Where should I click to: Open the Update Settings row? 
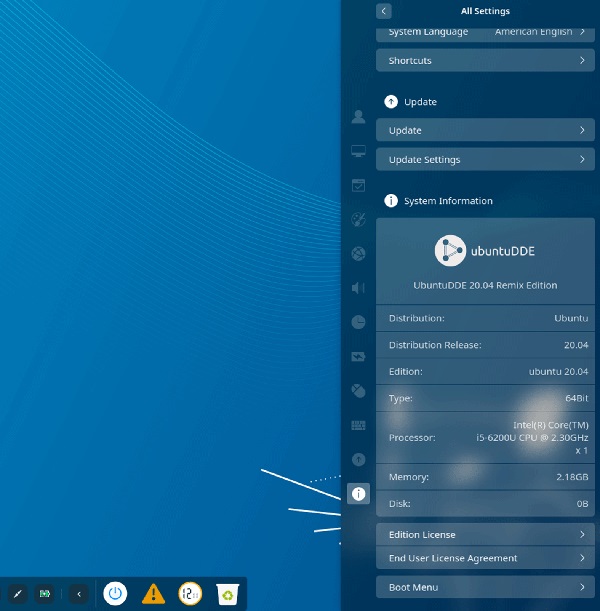click(x=485, y=160)
